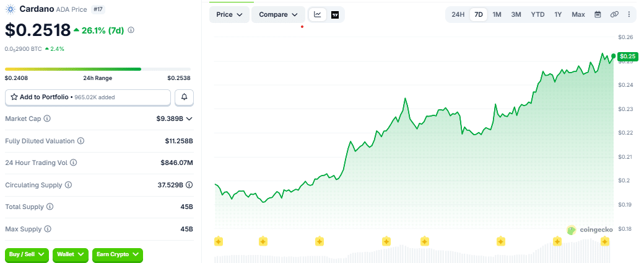The width and height of the screenshot is (644, 263).
Task: Open the Max Supply info icon
Action: pos(48,228)
